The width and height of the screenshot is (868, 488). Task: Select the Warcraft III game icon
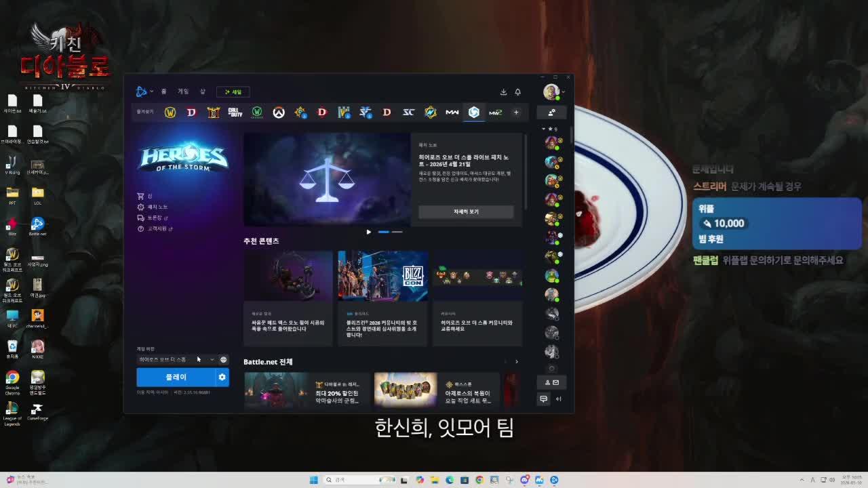pyautogui.click(x=344, y=113)
